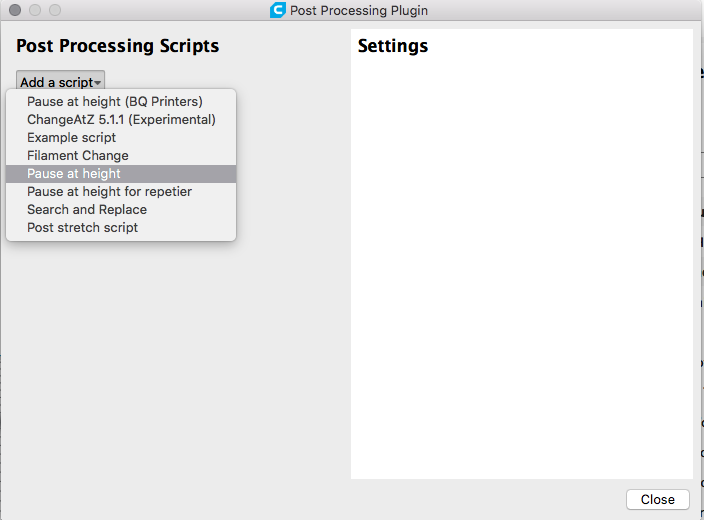Click the gray window close circle
704x520 pixels.
[x=15, y=10]
